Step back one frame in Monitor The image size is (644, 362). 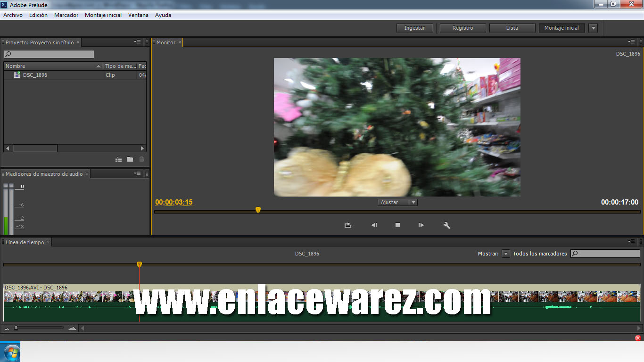374,225
